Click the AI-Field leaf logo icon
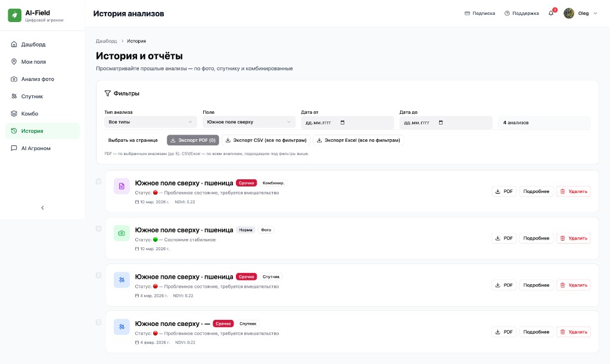 click(x=15, y=15)
